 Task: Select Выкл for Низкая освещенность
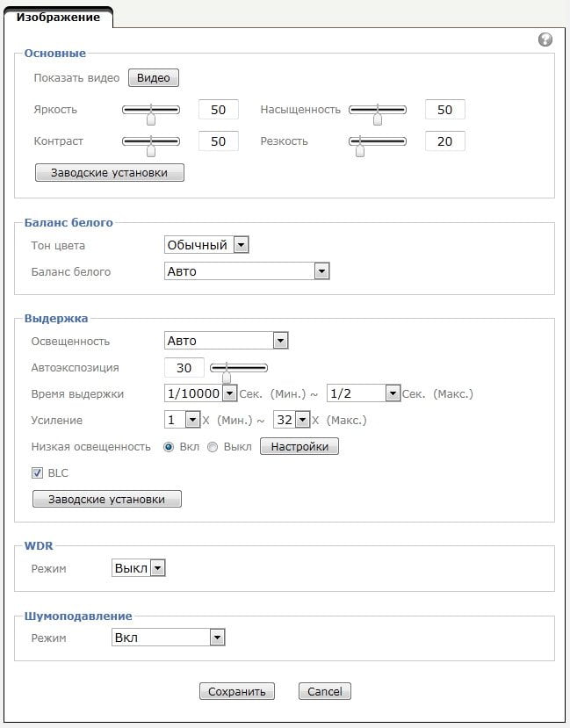tap(213, 447)
